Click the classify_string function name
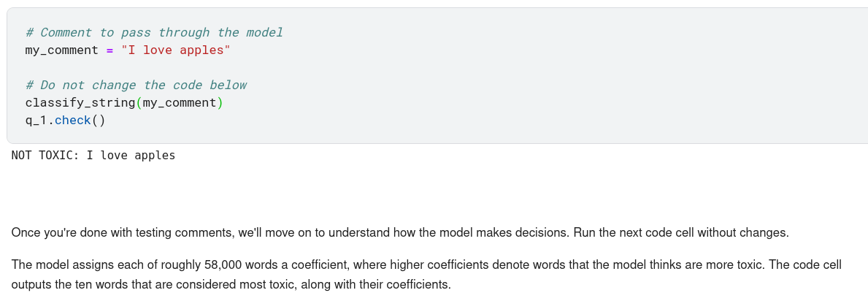868x301 pixels. (80, 102)
